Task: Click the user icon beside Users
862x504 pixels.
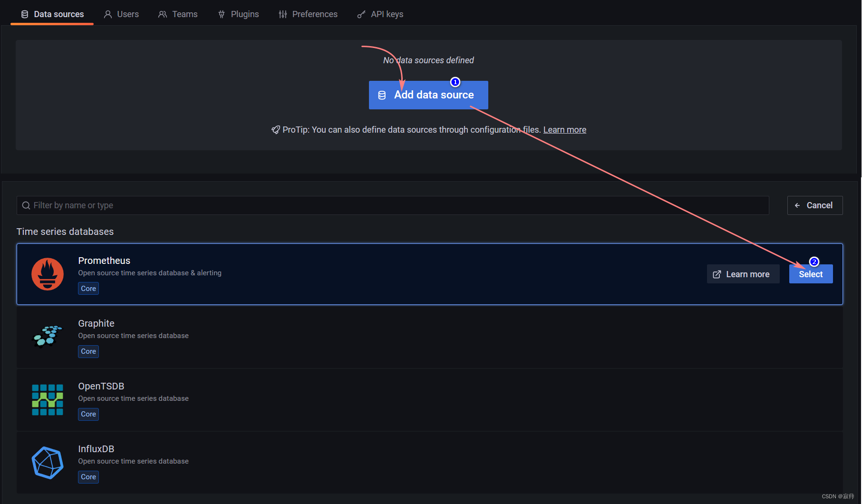Action: (x=108, y=14)
